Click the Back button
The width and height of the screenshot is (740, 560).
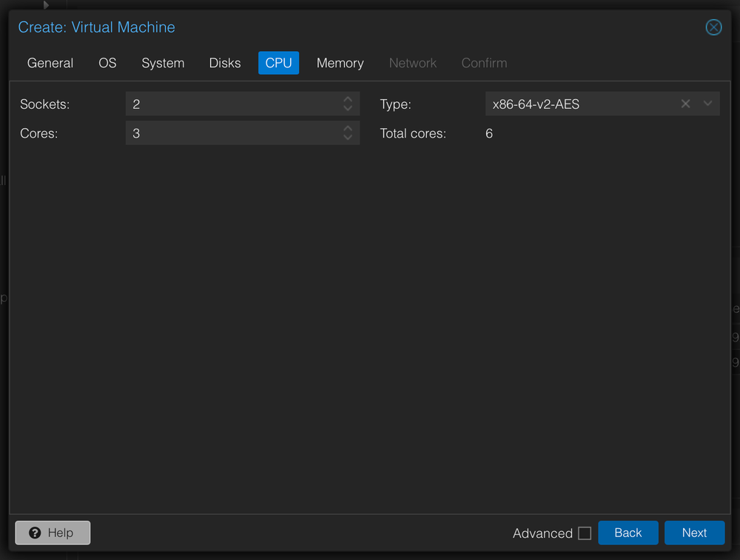(x=628, y=533)
